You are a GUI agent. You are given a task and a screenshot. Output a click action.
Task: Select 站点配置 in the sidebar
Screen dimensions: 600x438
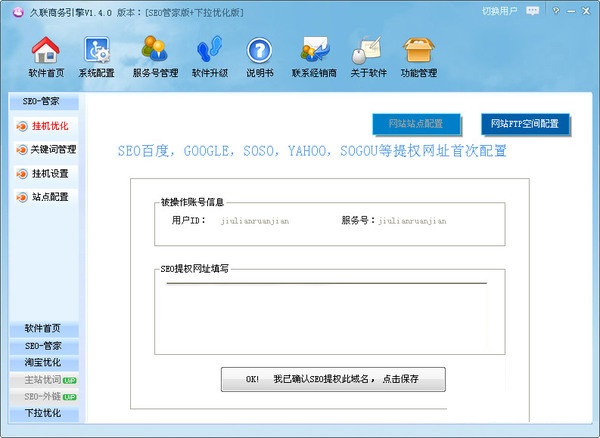pyautogui.click(x=50, y=197)
